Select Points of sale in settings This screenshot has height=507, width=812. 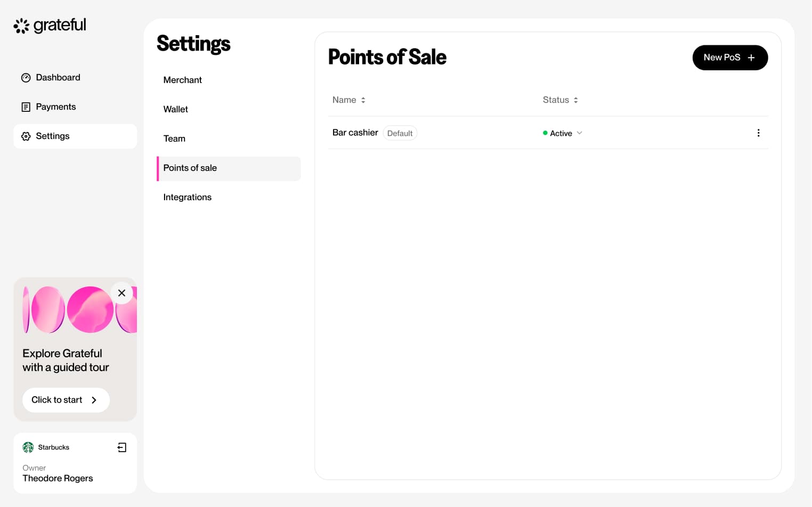(190, 168)
